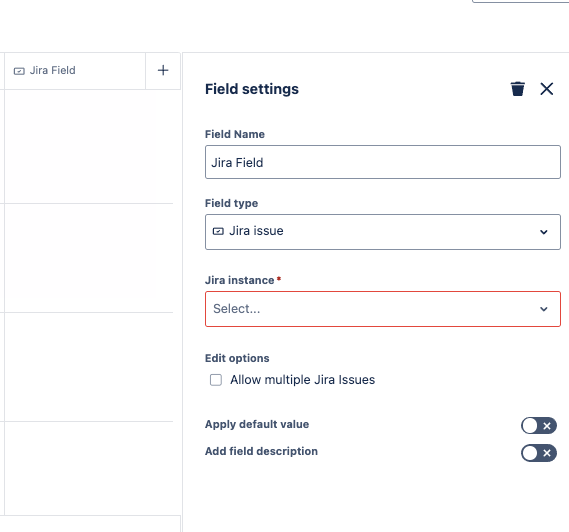Select the Jira Field column header

75,70
